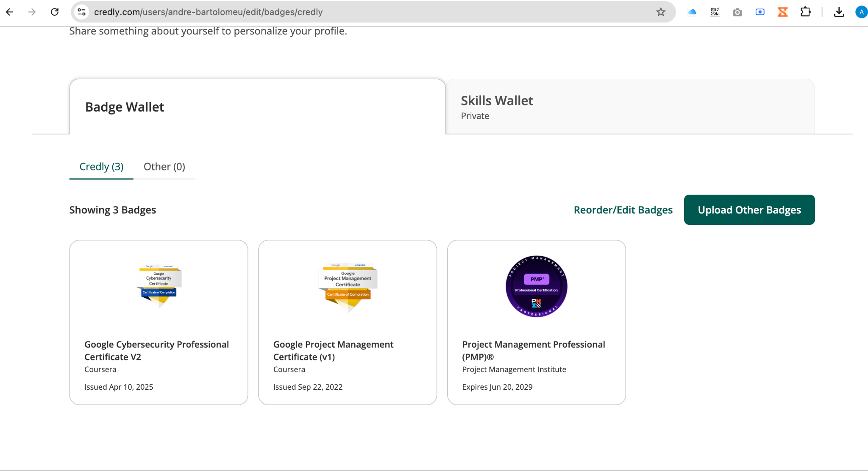Click 'Issued Apr 10, 2025' text

click(x=119, y=387)
